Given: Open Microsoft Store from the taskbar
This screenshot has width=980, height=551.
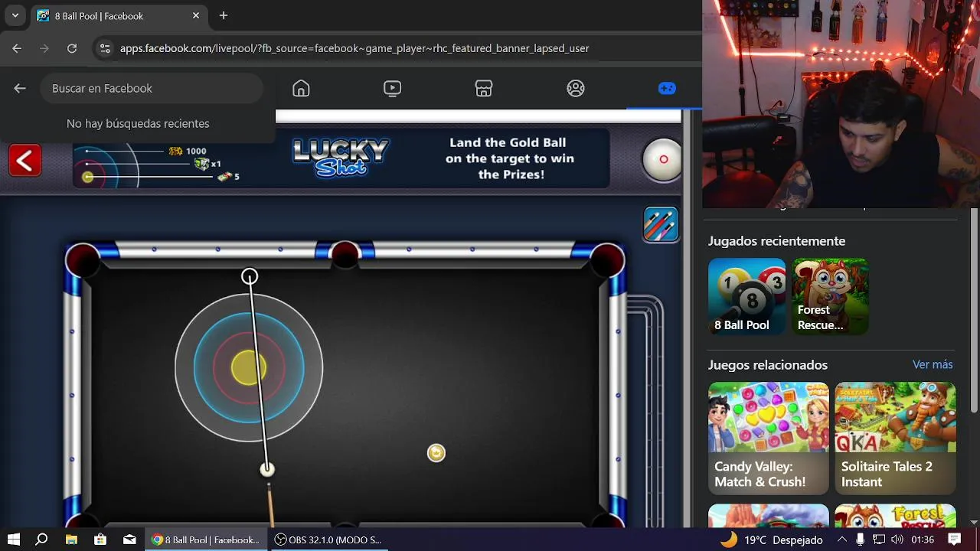Looking at the screenshot, I should click(x=100, y=540).
